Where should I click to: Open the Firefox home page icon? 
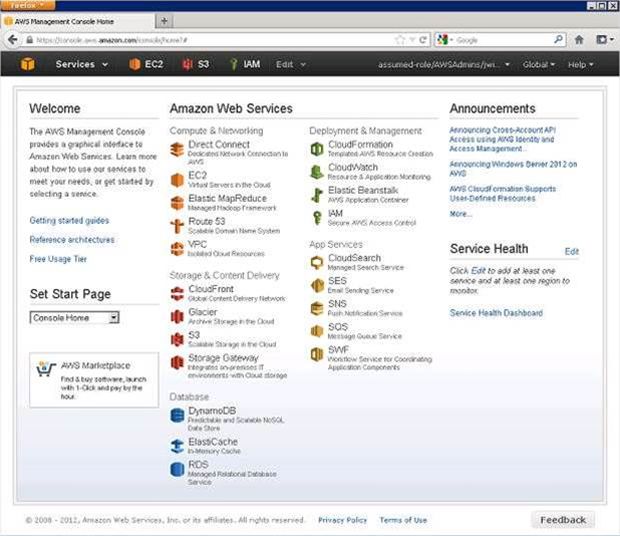pos(579,40)
